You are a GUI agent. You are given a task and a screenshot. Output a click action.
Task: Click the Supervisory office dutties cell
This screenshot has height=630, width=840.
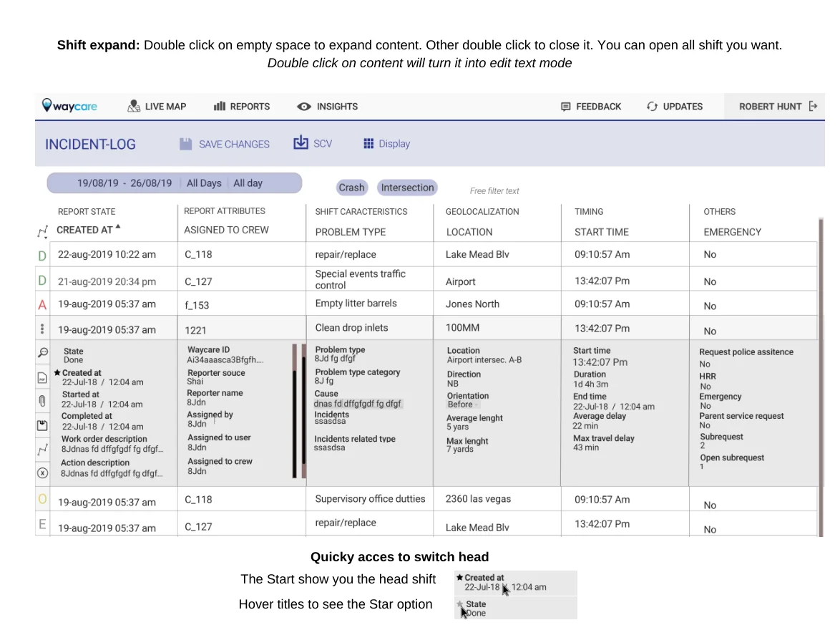pyautogui.click(x=370, y=499)
